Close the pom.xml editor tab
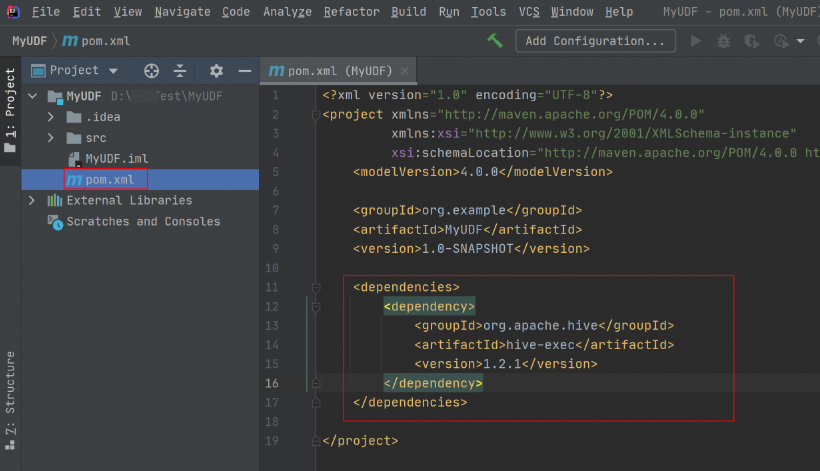This screenshot has width=820, height=471. coord(405,71)
